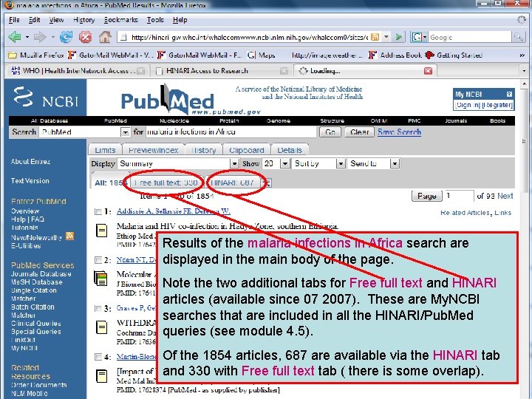532x399 pixels.
Task: Click in the Google search box
Action: [470, 37]
